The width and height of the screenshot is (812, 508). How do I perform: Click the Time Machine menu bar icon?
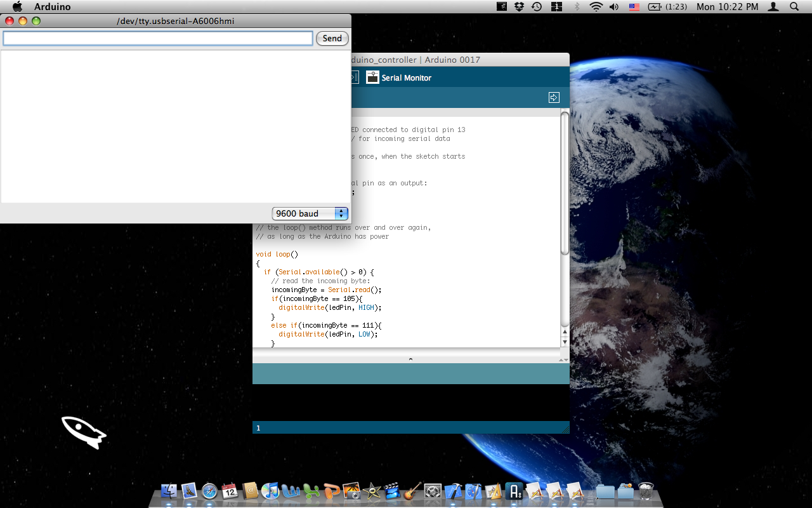537,7
